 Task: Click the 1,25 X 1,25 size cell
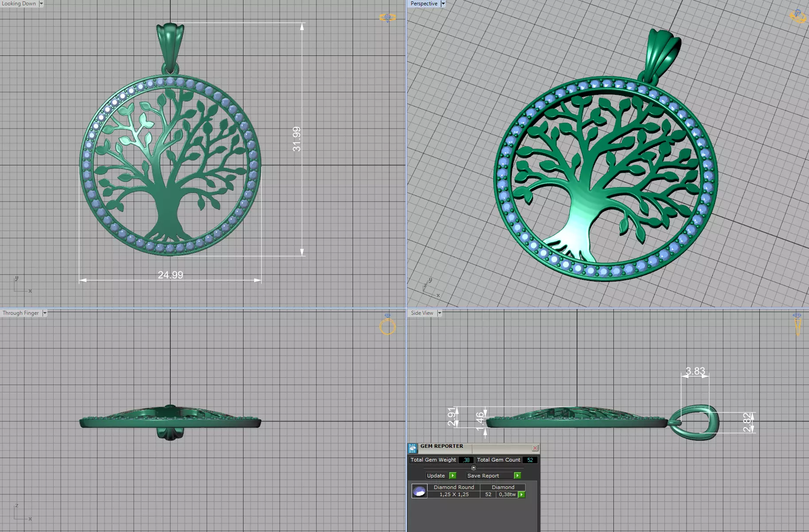tap(454, 494)
